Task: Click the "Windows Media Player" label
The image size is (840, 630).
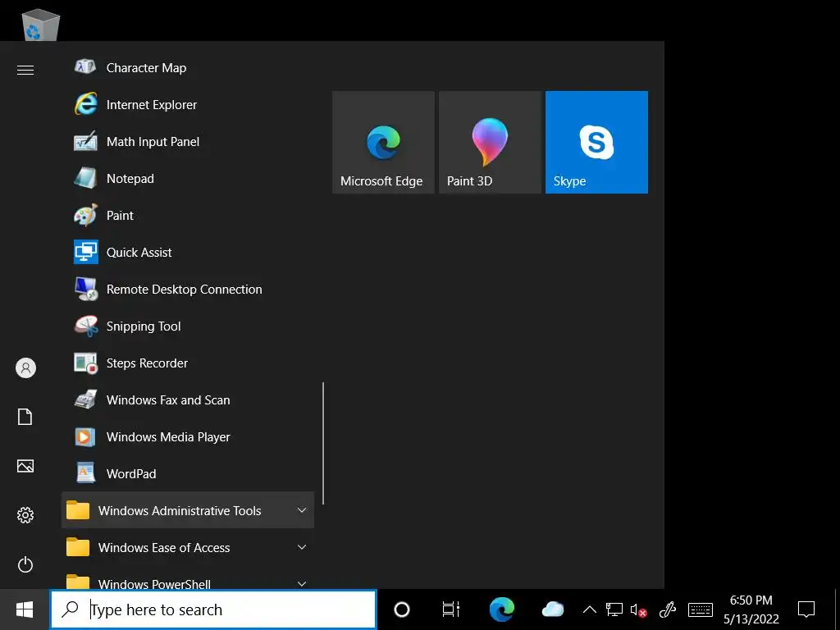Action: (x=168, y=437)
